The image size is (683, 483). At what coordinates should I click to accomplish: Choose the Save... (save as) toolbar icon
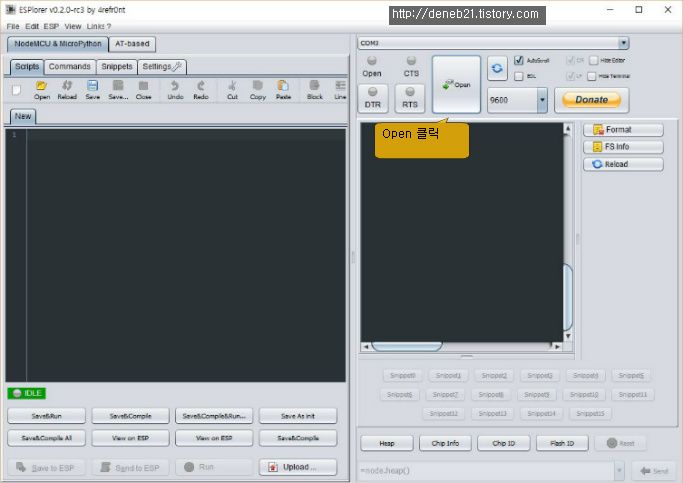pos(118,90)
